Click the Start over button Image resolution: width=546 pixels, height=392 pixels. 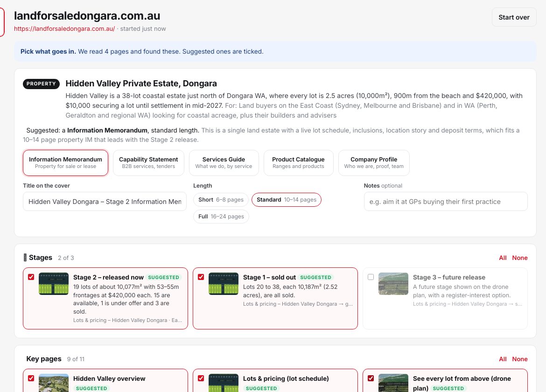[514, 17]
